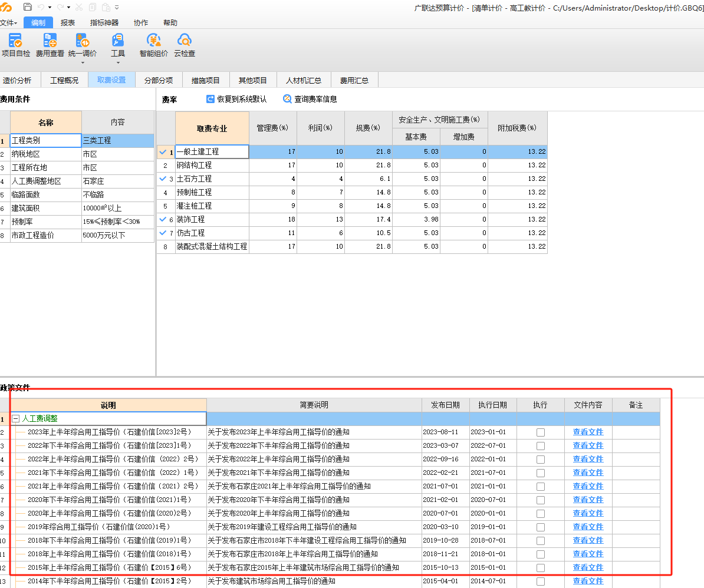704x588 pixels.
Task: Open 查看文件 link for 2014年下半年 row
Action: (x=588, y=581)
